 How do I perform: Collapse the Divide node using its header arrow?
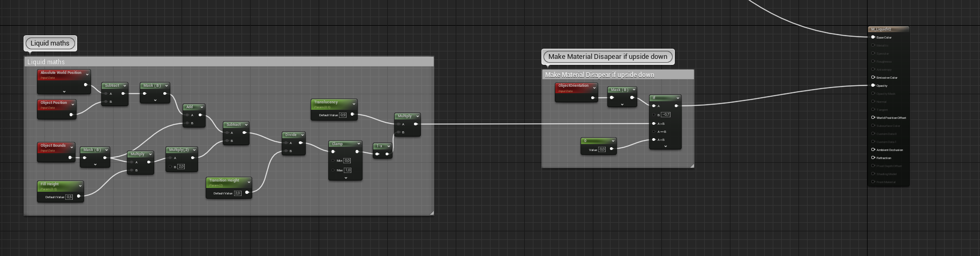tap(303, 135)
